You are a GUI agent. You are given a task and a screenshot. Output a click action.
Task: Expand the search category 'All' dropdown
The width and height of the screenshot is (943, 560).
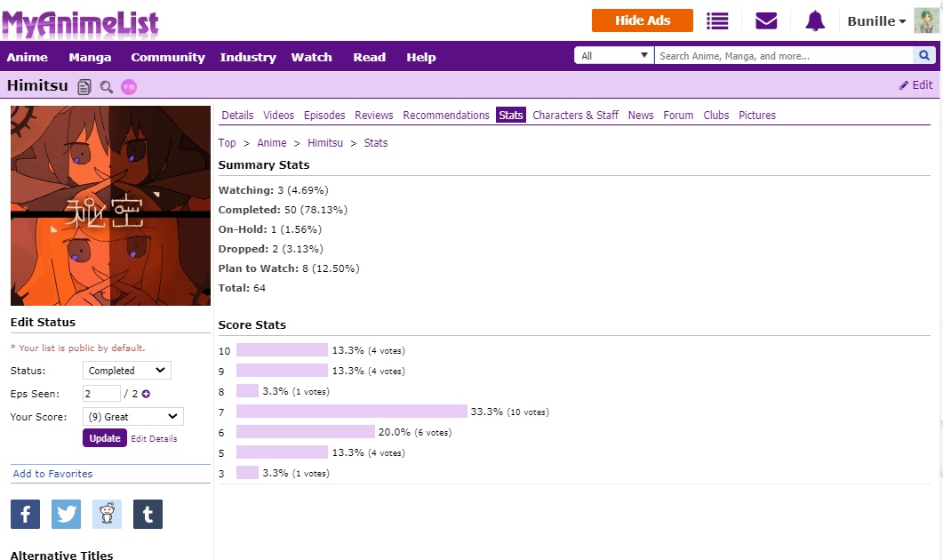[614, 56]
